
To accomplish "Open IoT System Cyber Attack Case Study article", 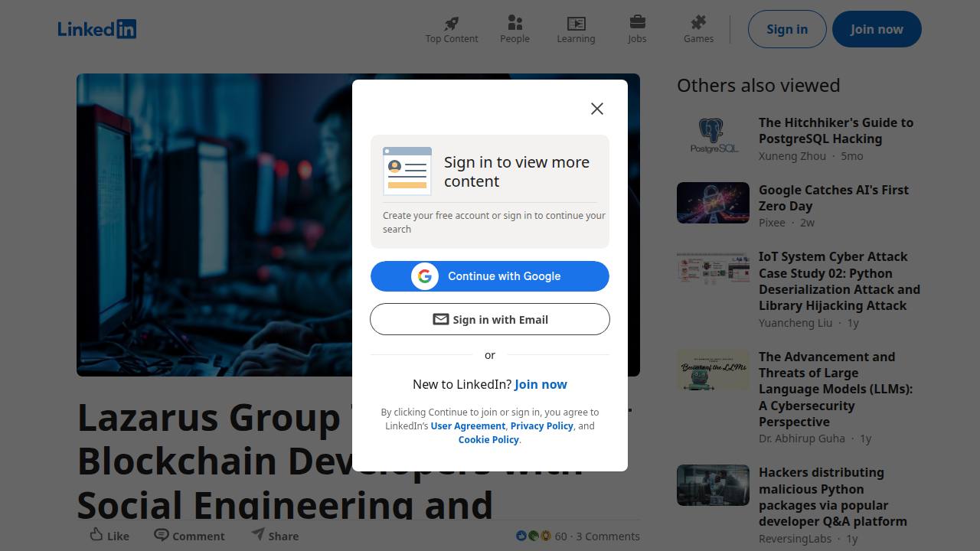I will point(839,281).
